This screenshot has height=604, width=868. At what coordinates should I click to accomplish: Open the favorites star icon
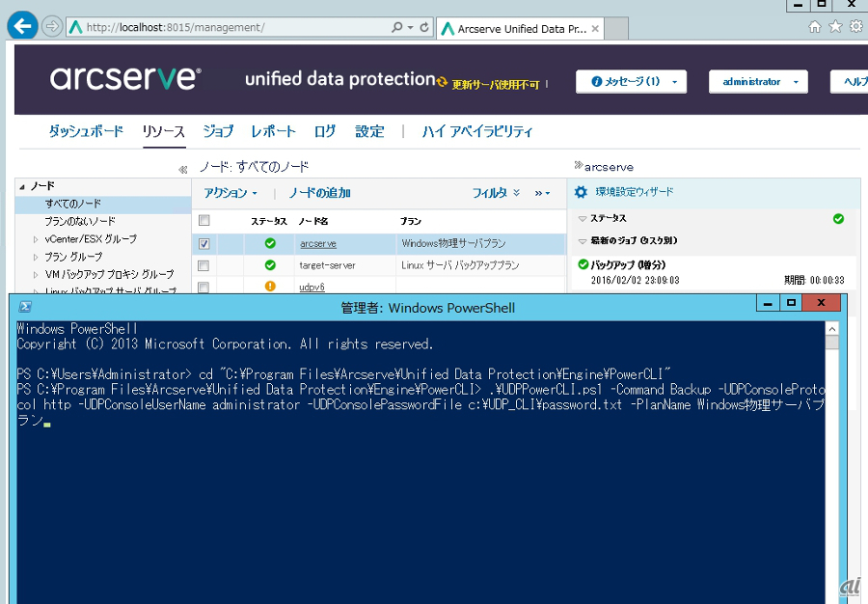click(835, 27)
